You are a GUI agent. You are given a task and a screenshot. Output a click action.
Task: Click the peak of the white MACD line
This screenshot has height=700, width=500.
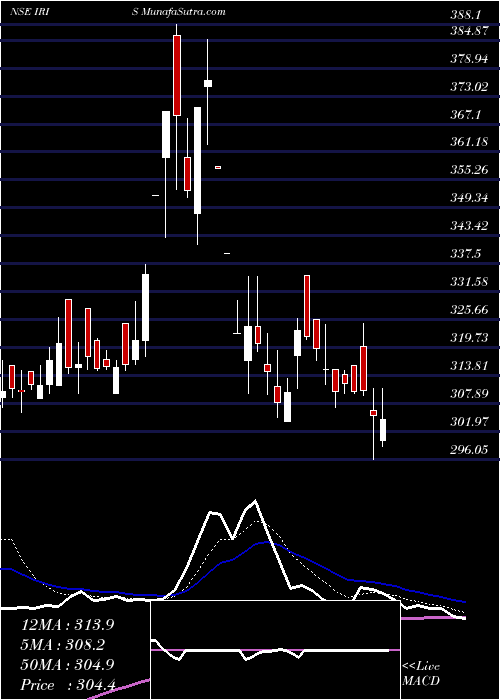tap(255, 501)
